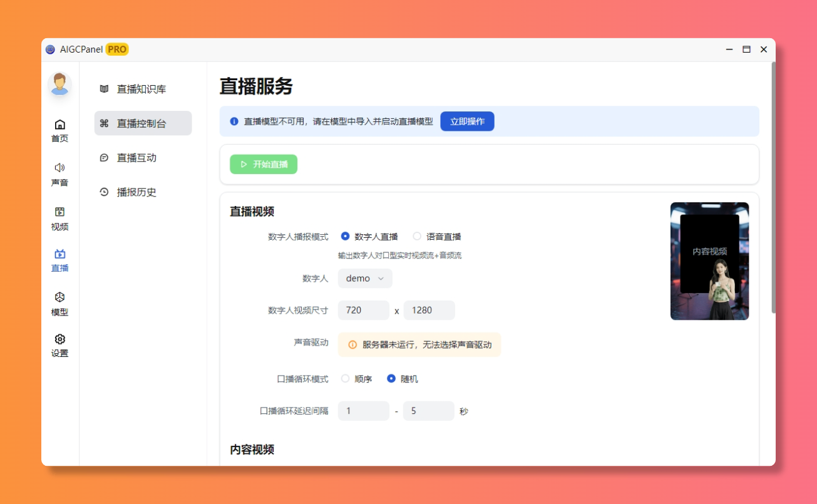The height and width of the screenshot is (504, 817).
Task: Click the user avatar icon
Action: click(x=59, y=85)
